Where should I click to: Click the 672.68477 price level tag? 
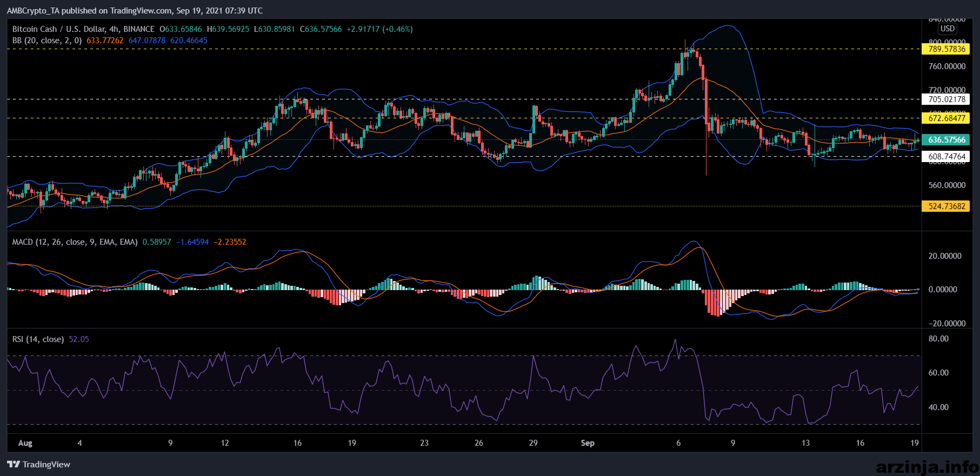tap(946, 118)
